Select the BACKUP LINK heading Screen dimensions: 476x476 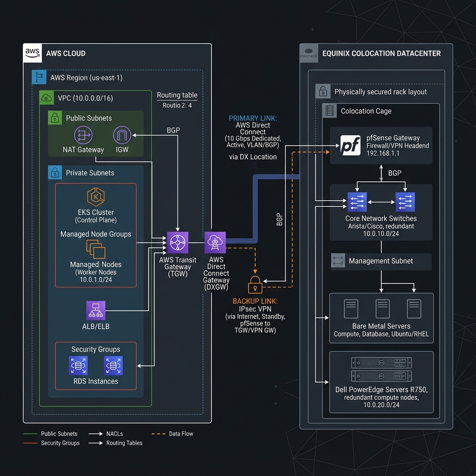pyautogui.click(x=255, y=301)
